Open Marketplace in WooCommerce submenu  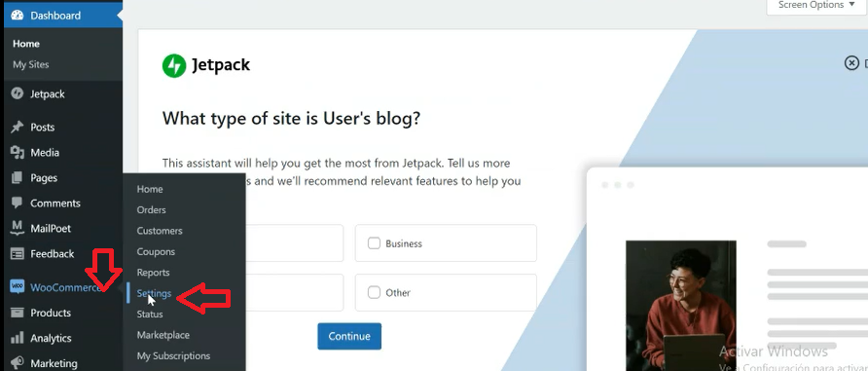point(163,335)
